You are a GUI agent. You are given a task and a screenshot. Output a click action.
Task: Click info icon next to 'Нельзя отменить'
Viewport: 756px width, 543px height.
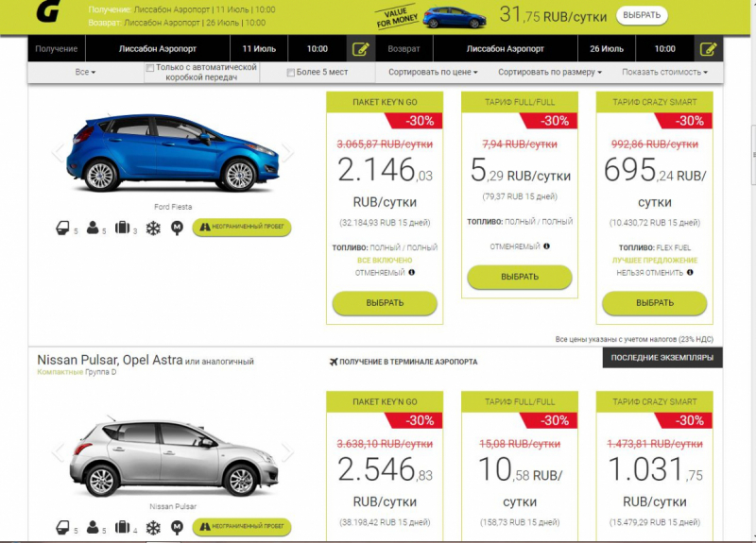coord(691,273)
